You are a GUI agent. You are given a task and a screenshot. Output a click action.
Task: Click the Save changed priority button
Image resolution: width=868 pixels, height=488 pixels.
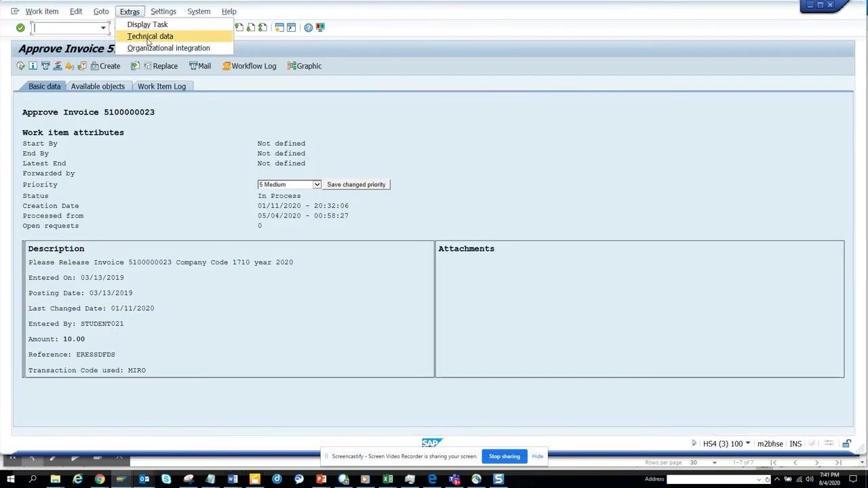click(356, 184)
